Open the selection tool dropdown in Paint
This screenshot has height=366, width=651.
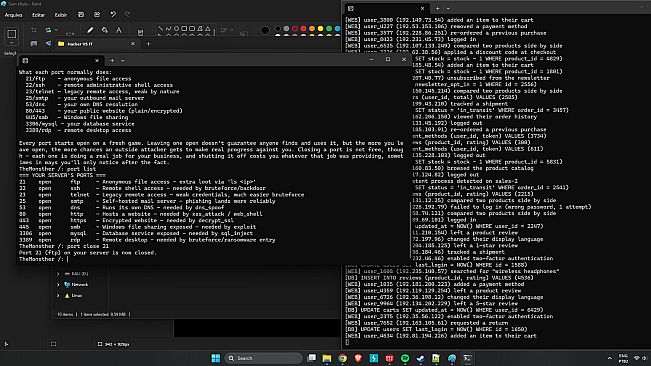[12, 43]
